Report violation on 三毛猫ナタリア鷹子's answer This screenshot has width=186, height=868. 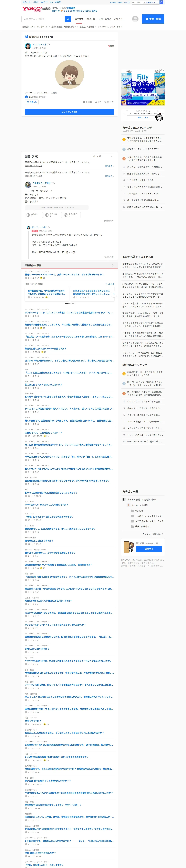109,221
